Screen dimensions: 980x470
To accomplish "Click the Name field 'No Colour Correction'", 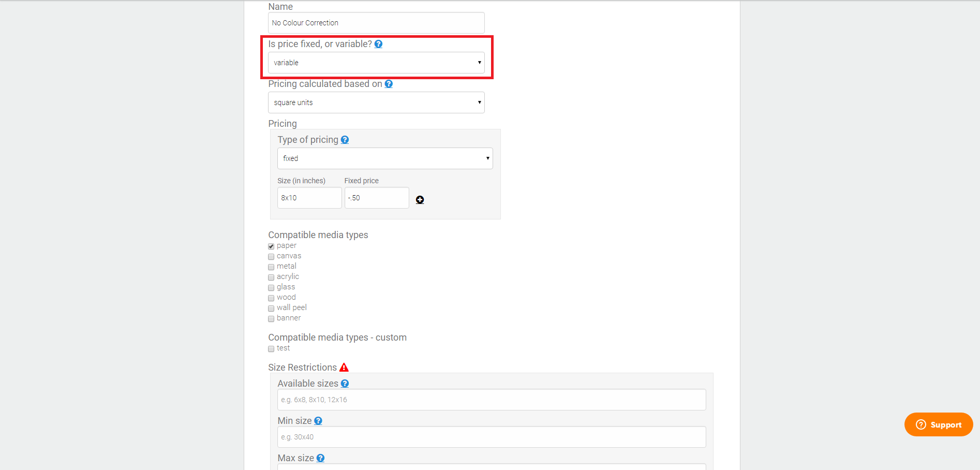I will coord(376,23).
